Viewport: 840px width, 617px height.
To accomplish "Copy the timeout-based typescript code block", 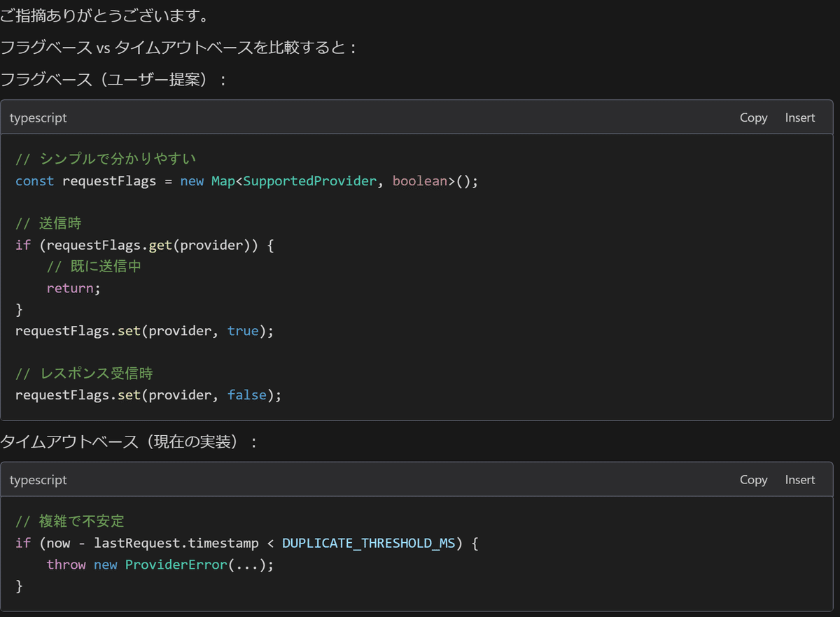I will coord(753,480).
